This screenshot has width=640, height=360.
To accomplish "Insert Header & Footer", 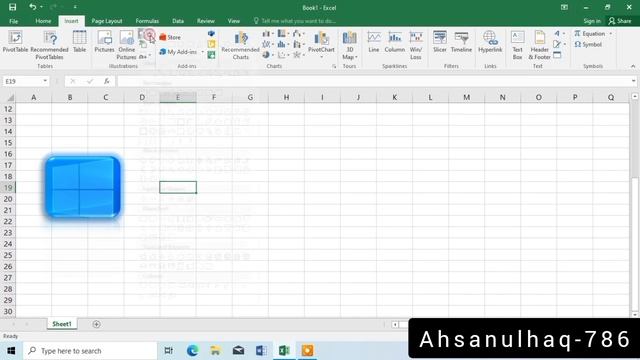I will point(540,45).
